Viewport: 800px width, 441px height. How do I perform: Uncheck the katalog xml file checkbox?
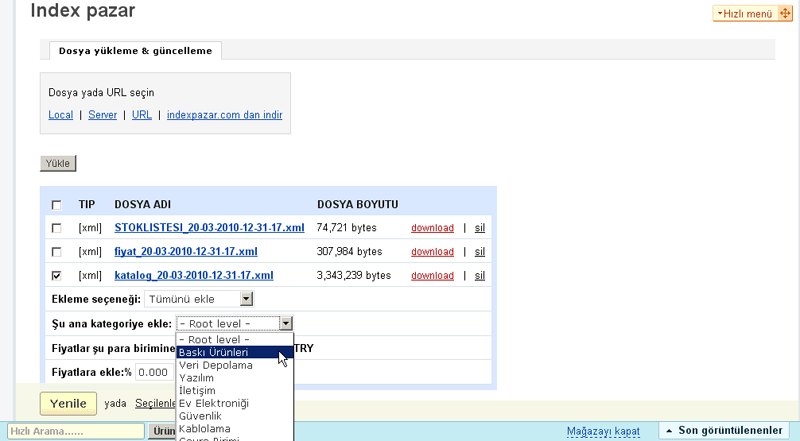tap(57, 276)
